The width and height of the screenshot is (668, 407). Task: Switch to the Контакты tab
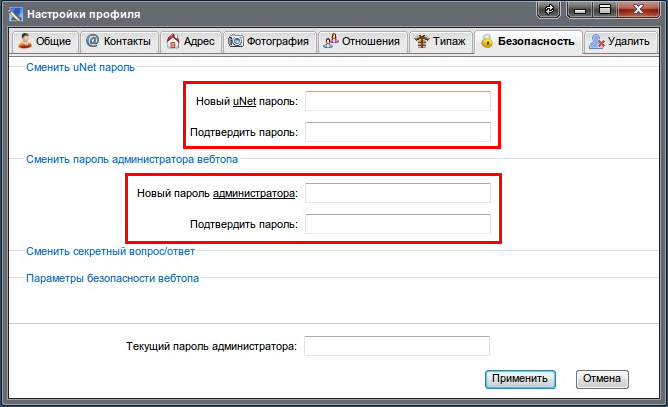[118, 42]
